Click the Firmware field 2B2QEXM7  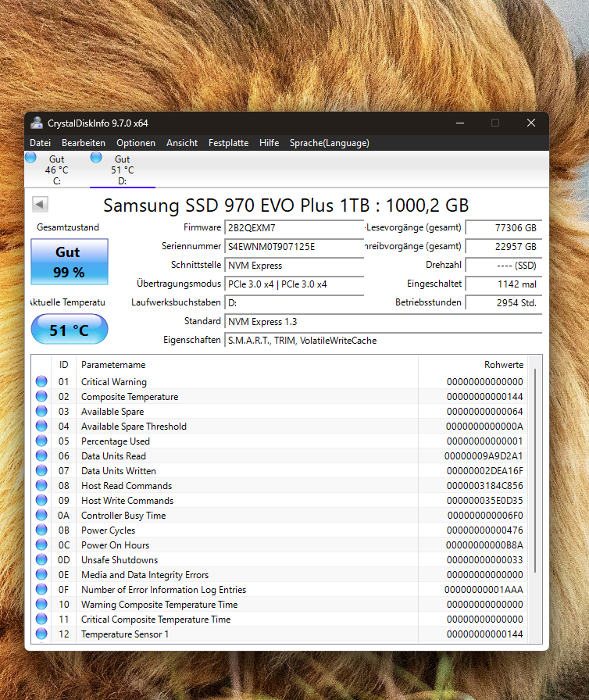click(294, 227)
